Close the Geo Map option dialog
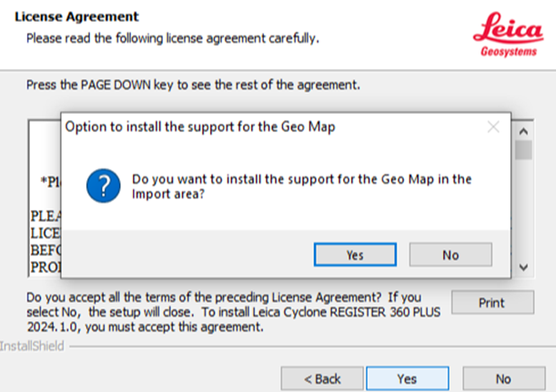This screenshot has height=392, width=556. pyautogui.click(x=493, y=127)
